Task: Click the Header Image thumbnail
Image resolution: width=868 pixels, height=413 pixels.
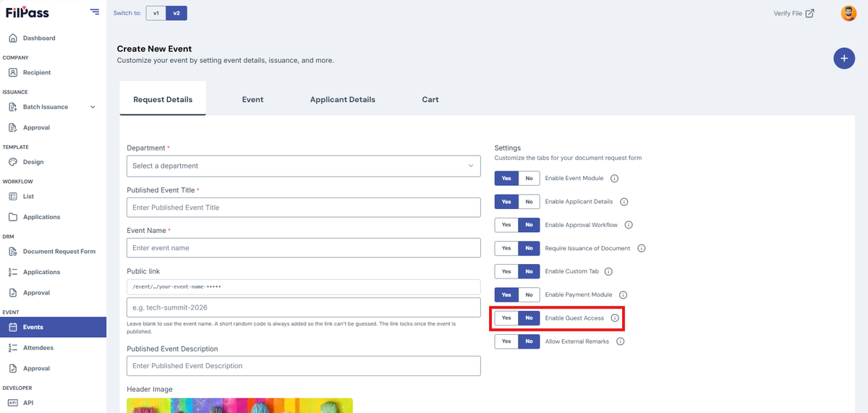Action: coord(239,405)
